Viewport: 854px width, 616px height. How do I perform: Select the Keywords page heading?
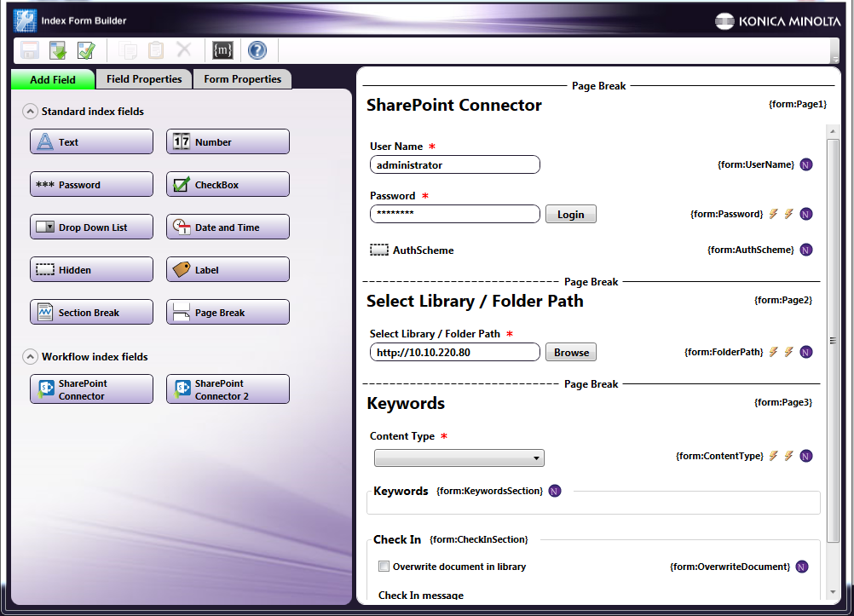point(406,403)
